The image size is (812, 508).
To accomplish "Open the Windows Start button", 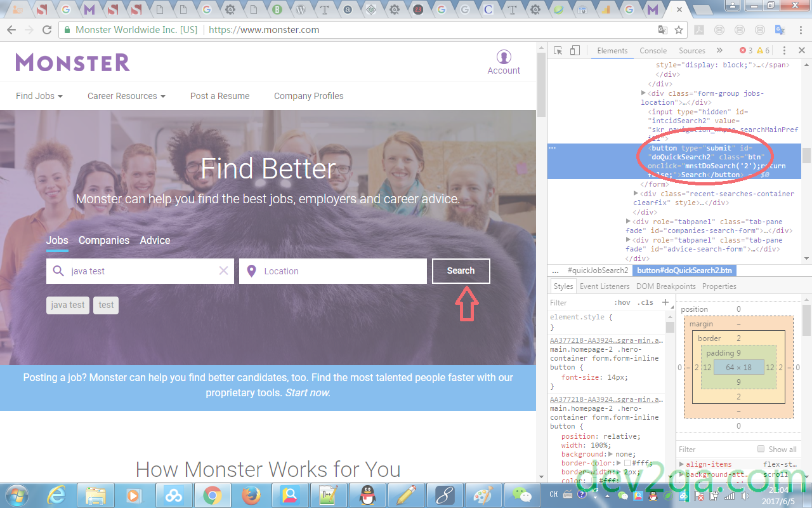I will [16, 495].
